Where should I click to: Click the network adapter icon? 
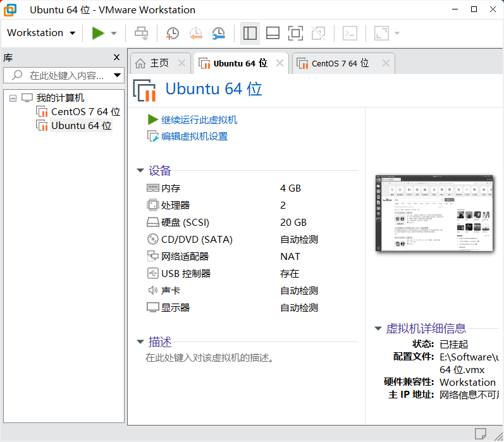(152, 256)
